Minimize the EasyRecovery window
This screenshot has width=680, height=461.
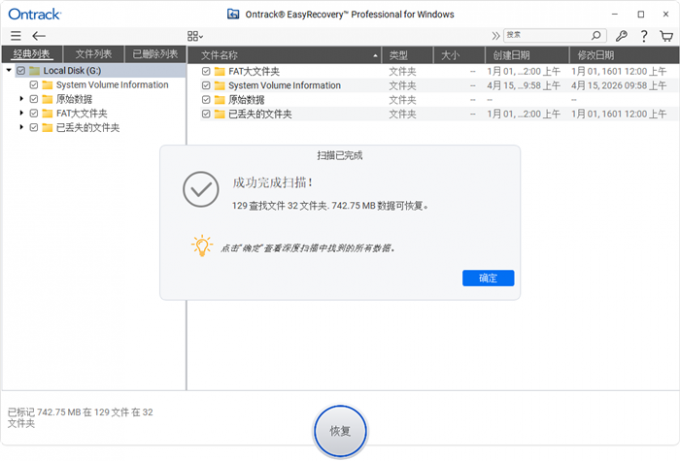(615, 14)
